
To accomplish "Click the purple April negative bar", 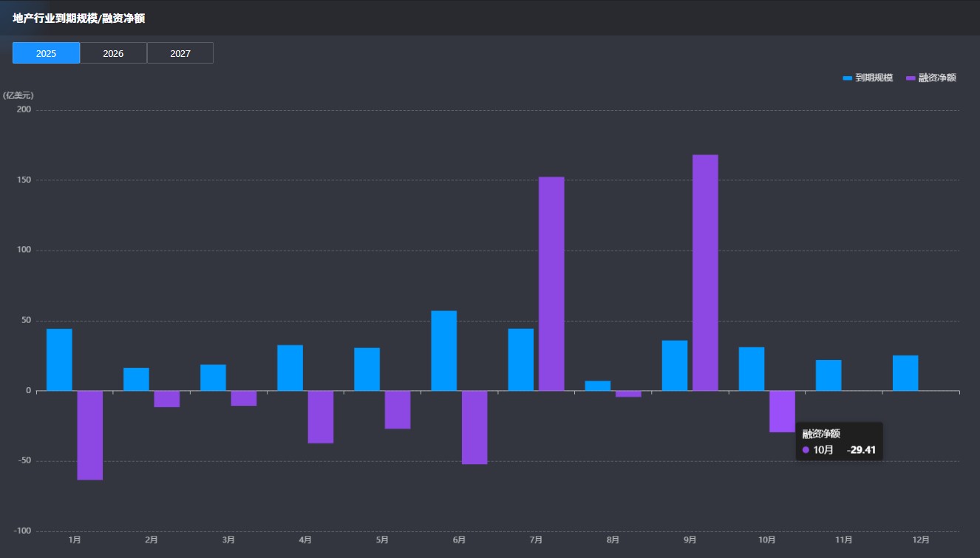I will click(321, 416).
